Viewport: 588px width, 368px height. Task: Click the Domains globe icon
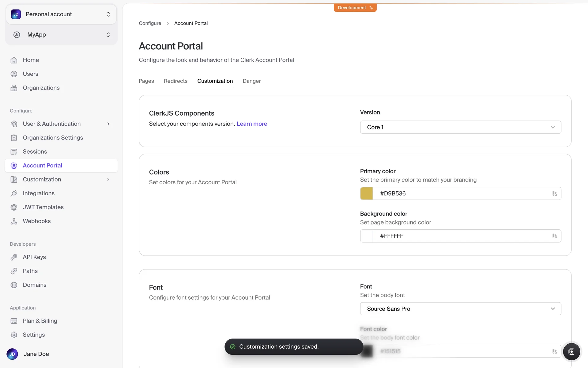[14, 285]
